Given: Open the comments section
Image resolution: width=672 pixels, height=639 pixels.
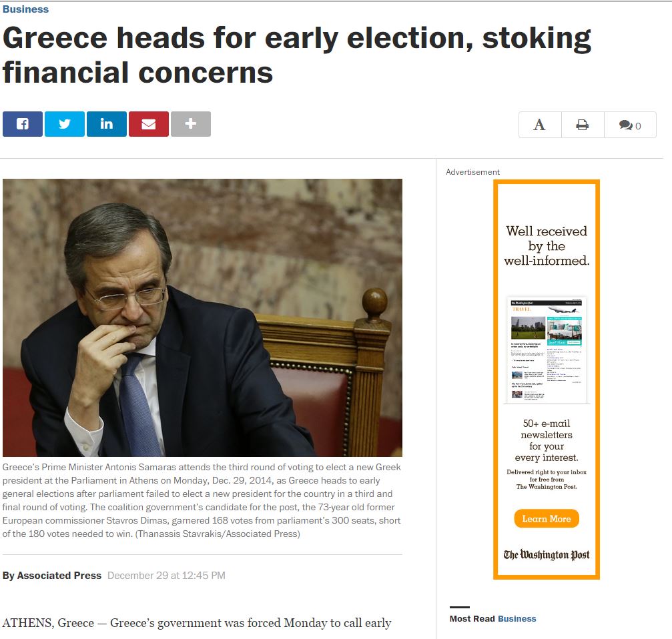Looking at the screenshot, I should coord(630,125).
